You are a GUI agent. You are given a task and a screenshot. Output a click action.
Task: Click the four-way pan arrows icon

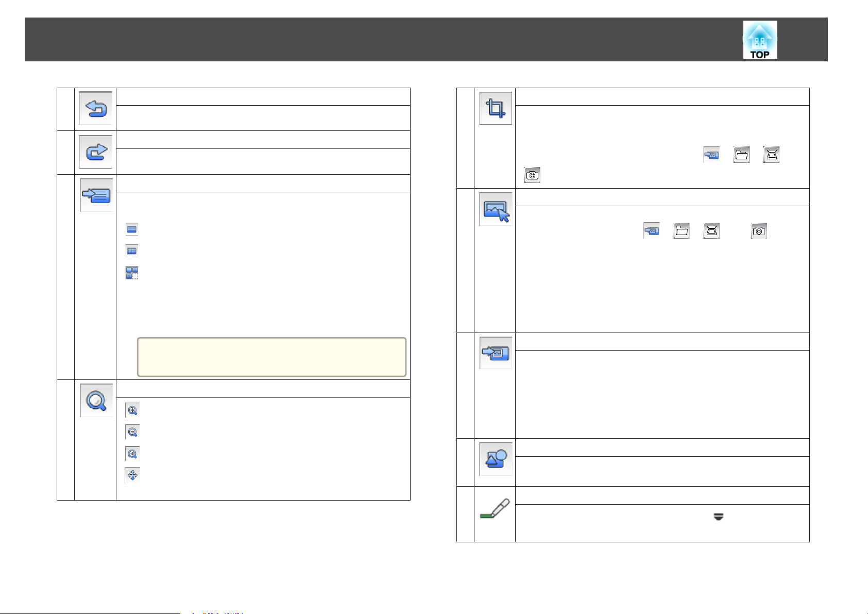click(x=132, y=475)
